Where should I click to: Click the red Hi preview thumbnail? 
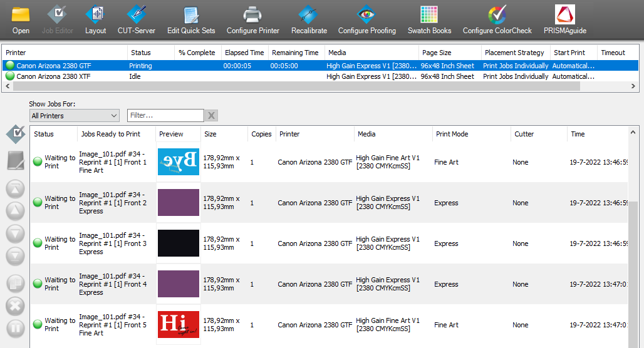point(179,325)
